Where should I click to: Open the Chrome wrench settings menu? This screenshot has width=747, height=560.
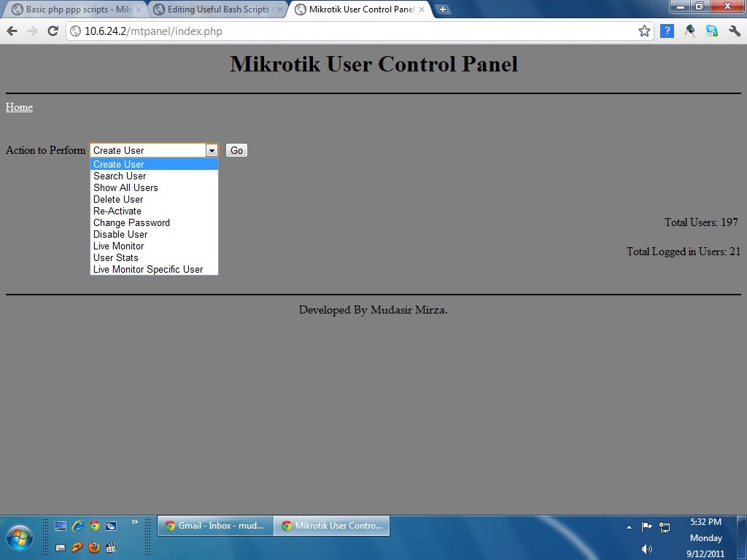tap(734, 31)
